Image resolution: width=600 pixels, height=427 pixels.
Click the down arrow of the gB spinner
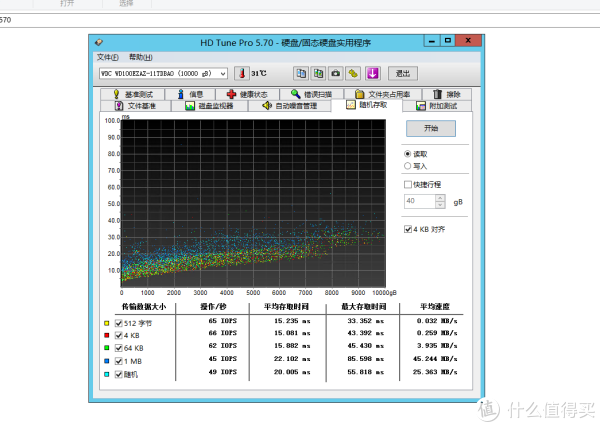[440, 205]
